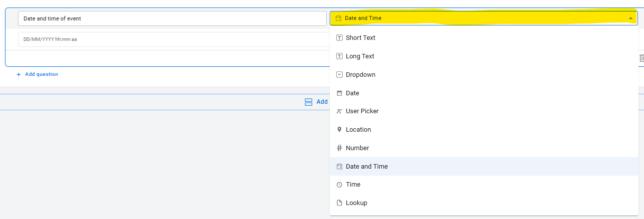Click the DD/MM/YYYY hh:mm aa preview field
644x219 pixels.
click(x=172, y=39)
